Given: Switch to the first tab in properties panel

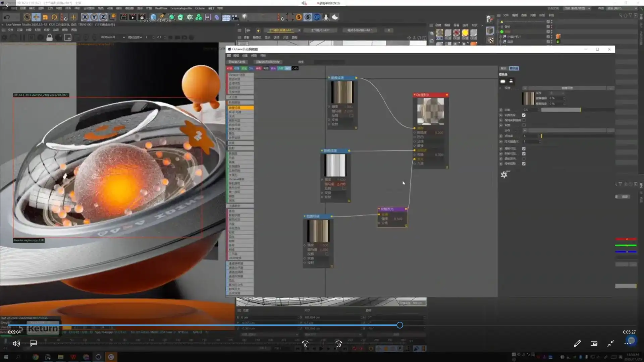Looking at the screenshot, I should tap(503, 68).
